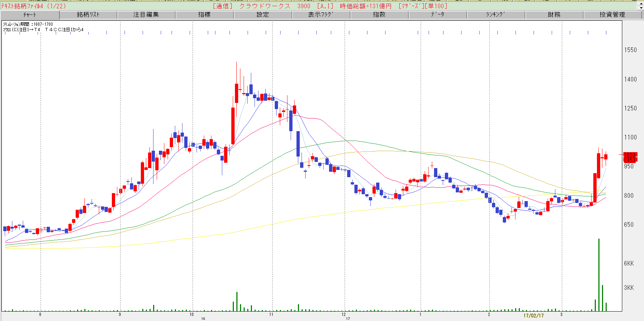Open the 銘柄リスト tab
This screenshot has width=644, height=321.
(88, 15)
